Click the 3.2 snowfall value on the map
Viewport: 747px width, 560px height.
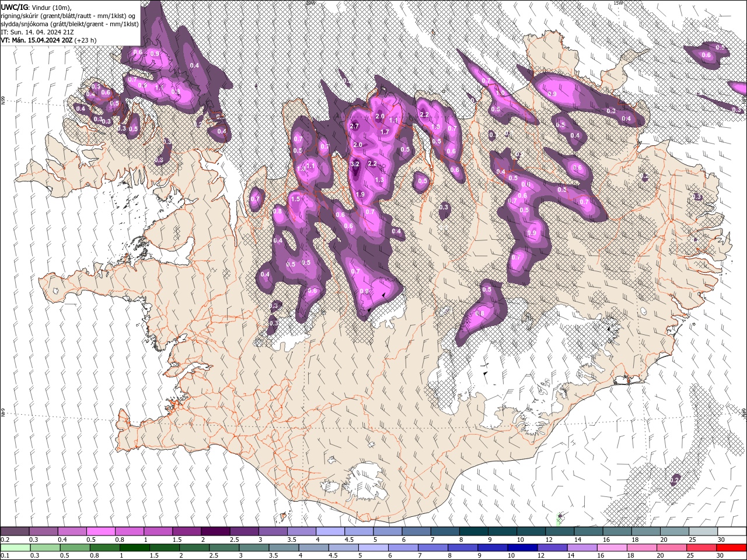(355, 164)
